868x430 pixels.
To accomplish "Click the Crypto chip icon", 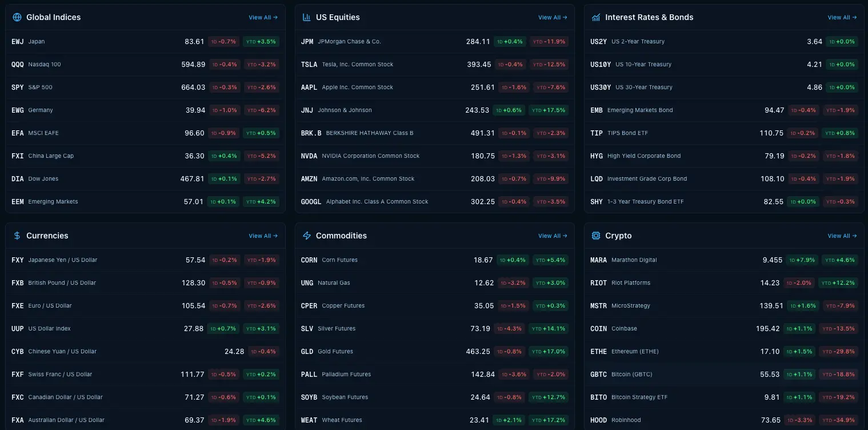I will click(596, 236).
